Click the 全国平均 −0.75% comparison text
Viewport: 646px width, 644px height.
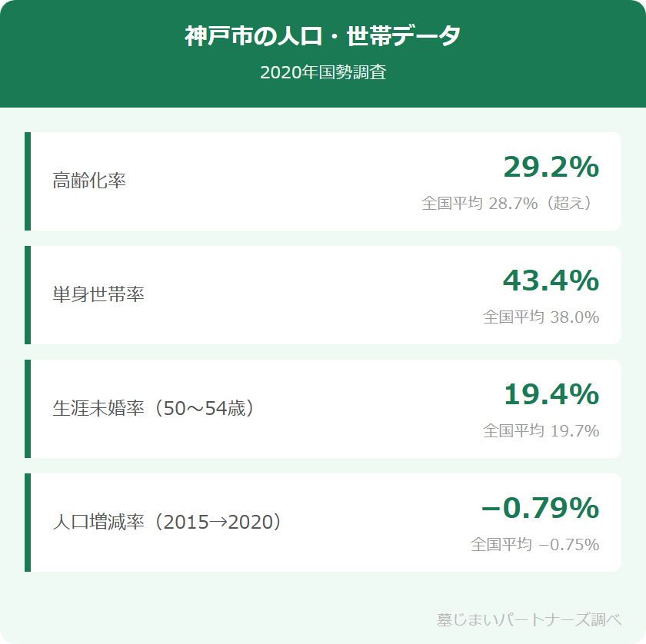coord(534,545)
